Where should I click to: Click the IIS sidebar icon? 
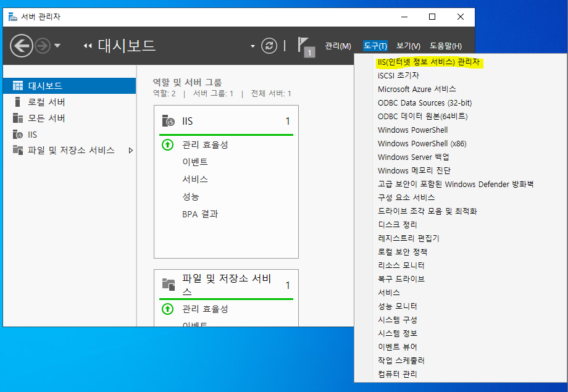tap(18, 135)
